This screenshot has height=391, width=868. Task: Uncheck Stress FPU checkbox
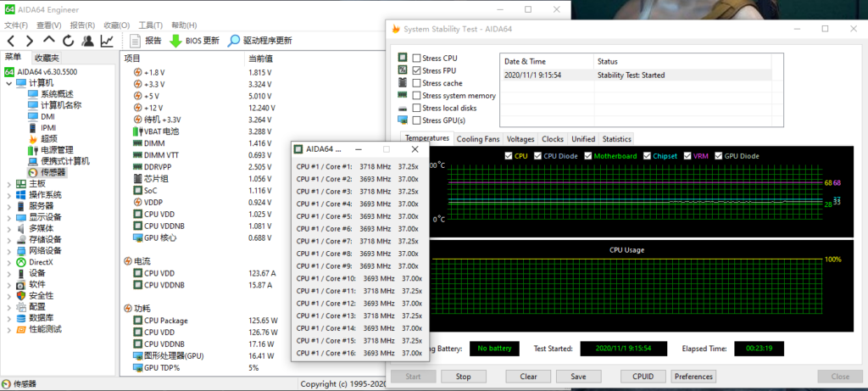click(416, 70)
